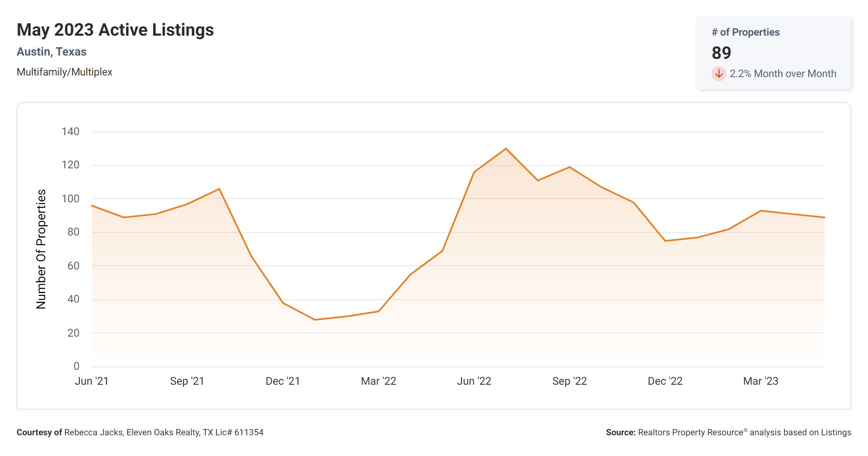
Task: Click the chart line's highest peak point
Action: (x=506, y=148)
